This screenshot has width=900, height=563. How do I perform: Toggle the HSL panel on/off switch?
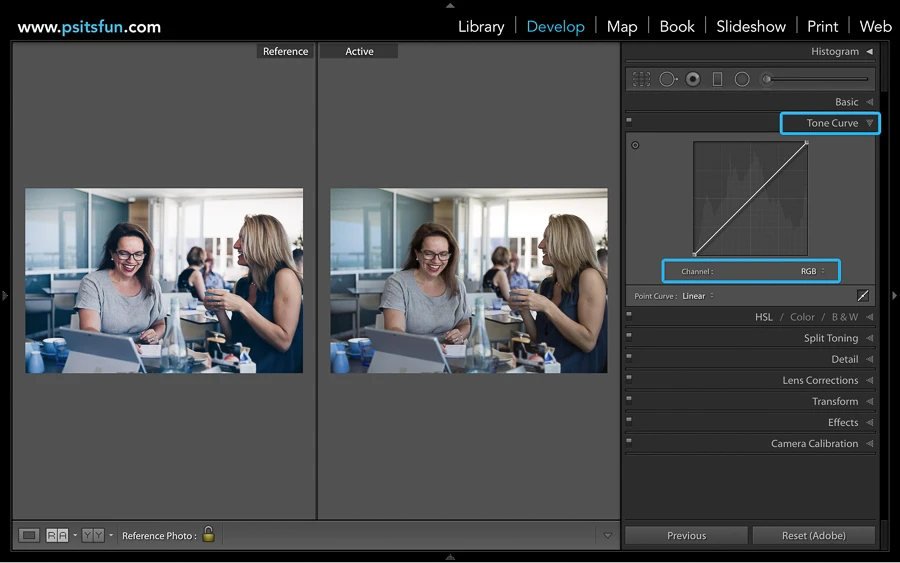[x=629, y=314]
